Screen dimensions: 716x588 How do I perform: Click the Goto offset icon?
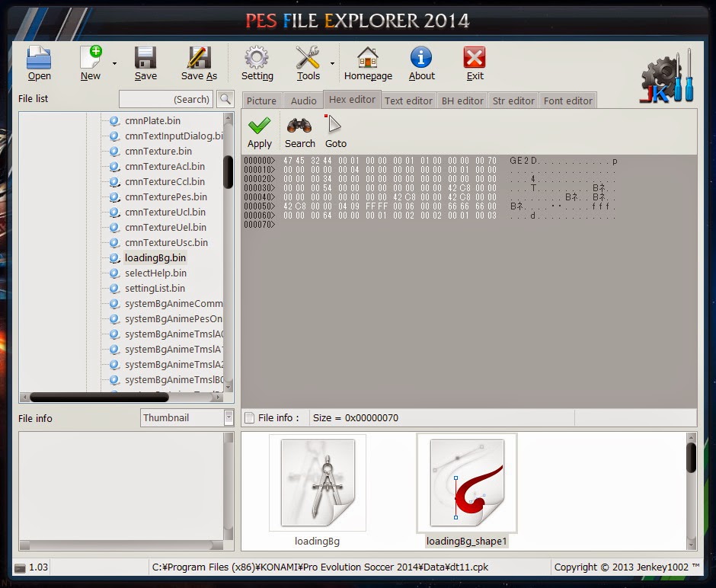point(334,125)
